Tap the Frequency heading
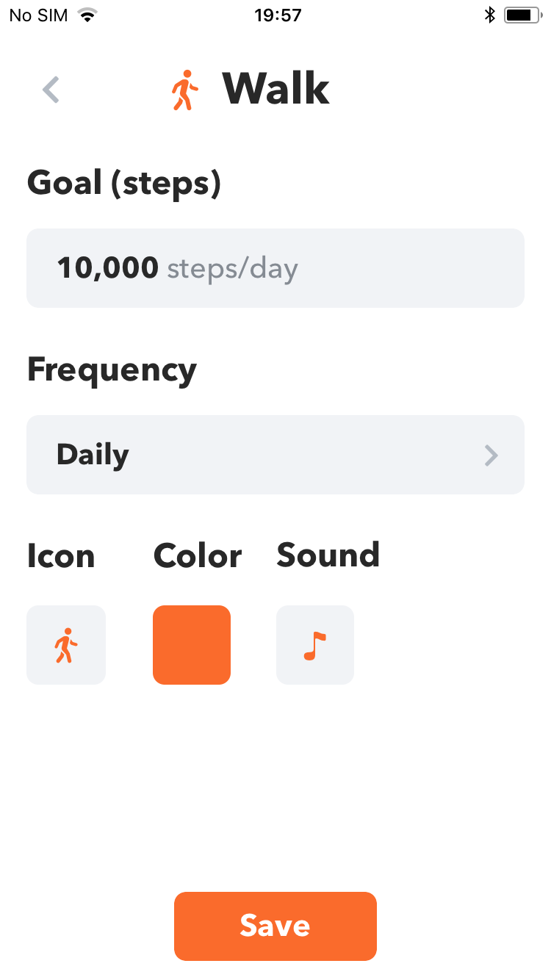551x980 pixels. point(112,370)
